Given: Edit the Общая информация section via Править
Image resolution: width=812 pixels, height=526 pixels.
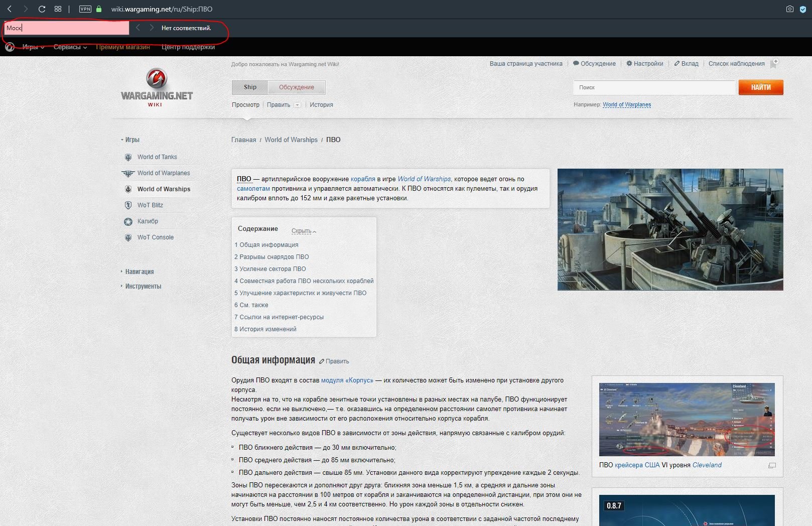Looking at the screenshot, I should point(334,361).
